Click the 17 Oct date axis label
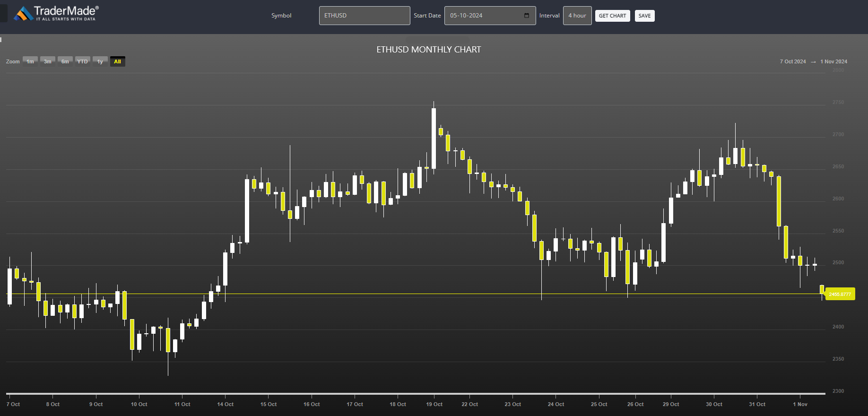Screen dimensions: 868x416 click(355, 404)
